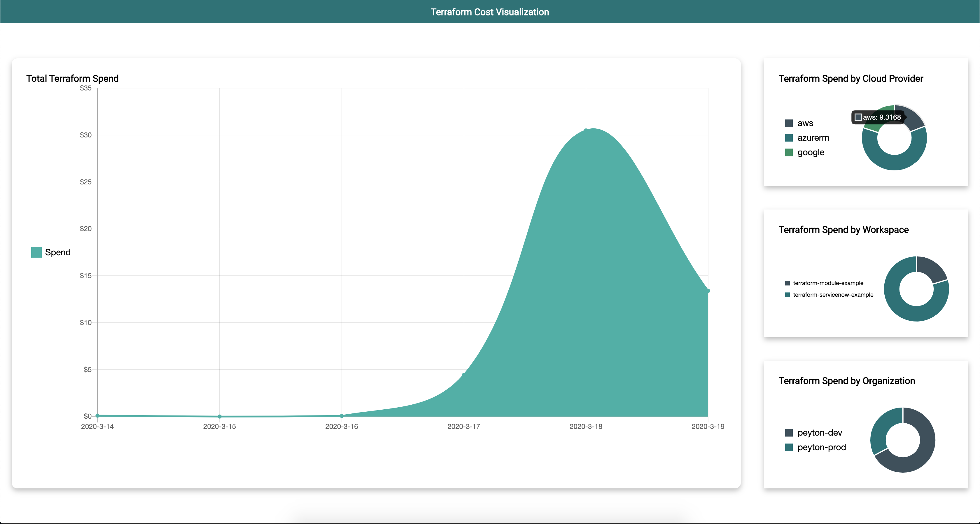Click the 2020-3-14 data point
This screenshot has height=524, width=980.
click(x=97, y=415)
